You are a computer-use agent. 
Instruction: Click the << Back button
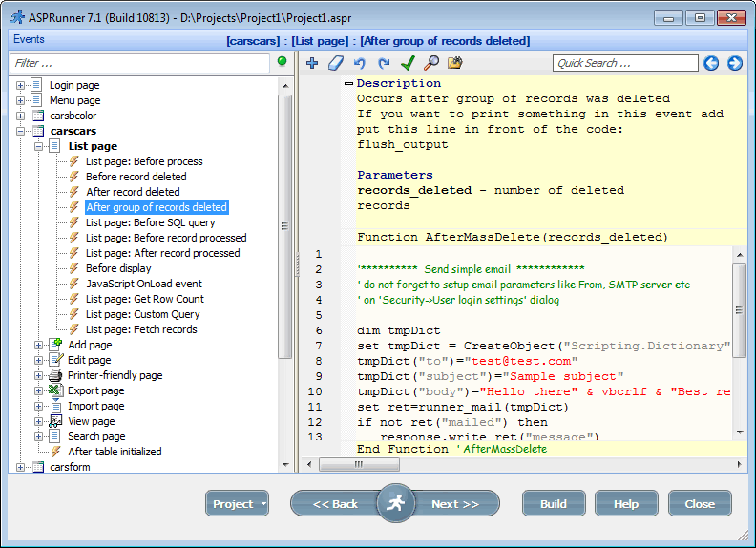click(x=335, y=504)
